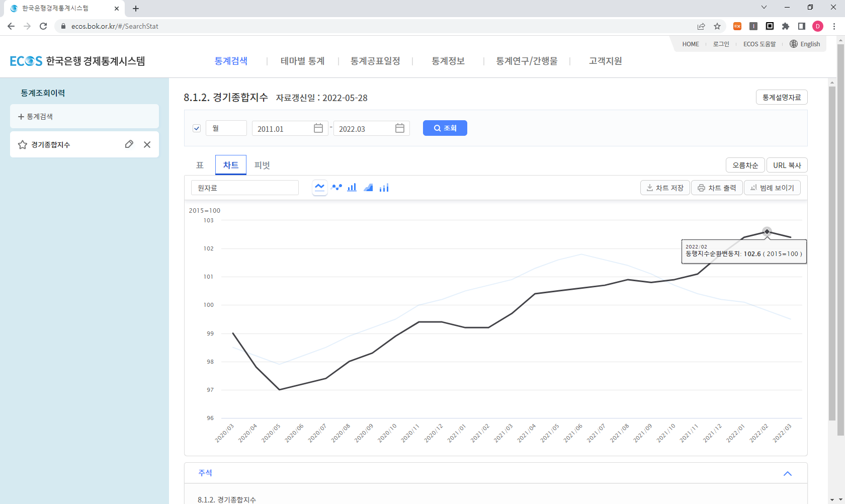Save the chart with 차트 저장
This screenshot has width=845, height=504.
[x=665, y=188]
